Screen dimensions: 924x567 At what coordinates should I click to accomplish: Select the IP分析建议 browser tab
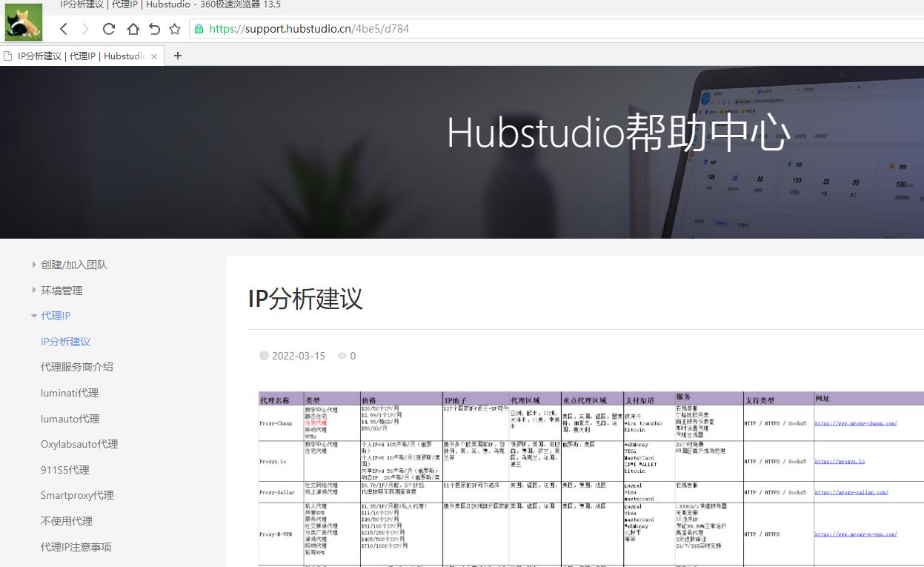[82, 56]
